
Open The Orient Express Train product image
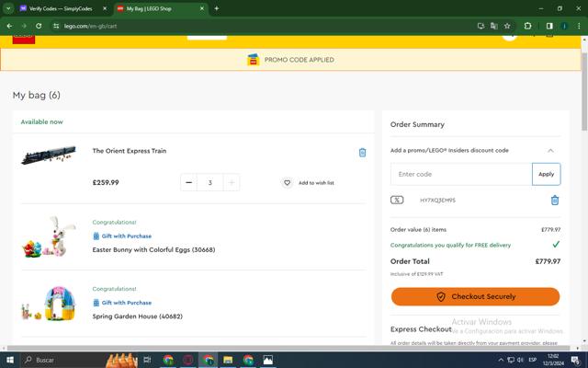(x=49, y=155)
